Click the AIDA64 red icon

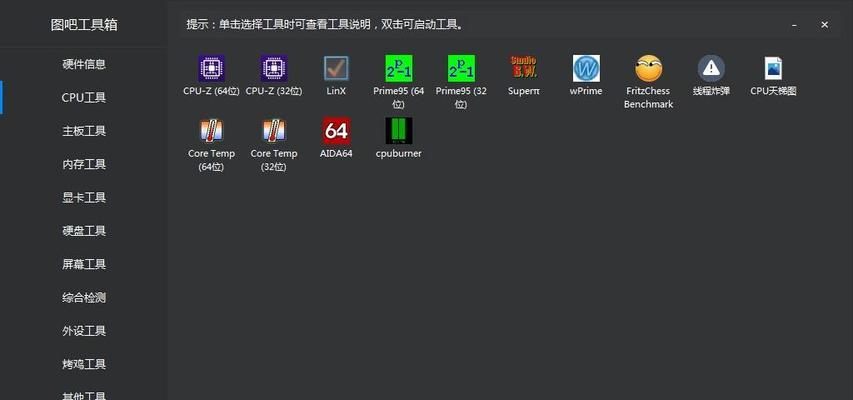tap(336, 131)
